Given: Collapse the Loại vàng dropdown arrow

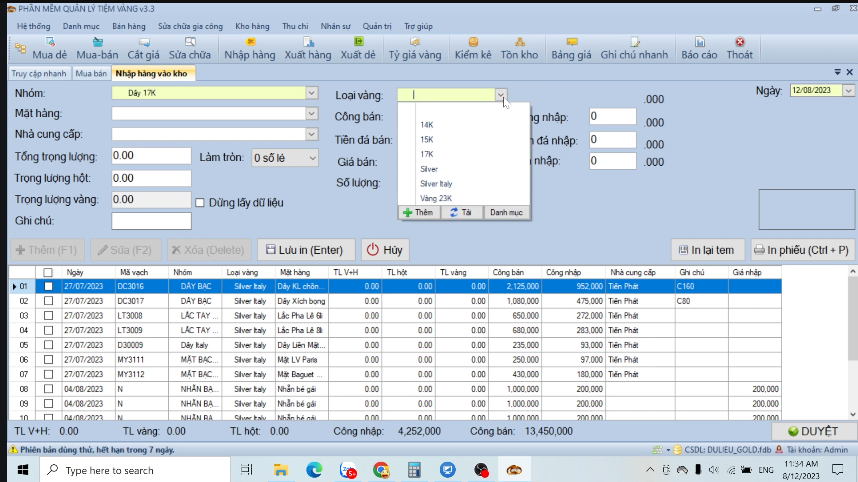Looking at the screenshot, I should click(501, 95).
